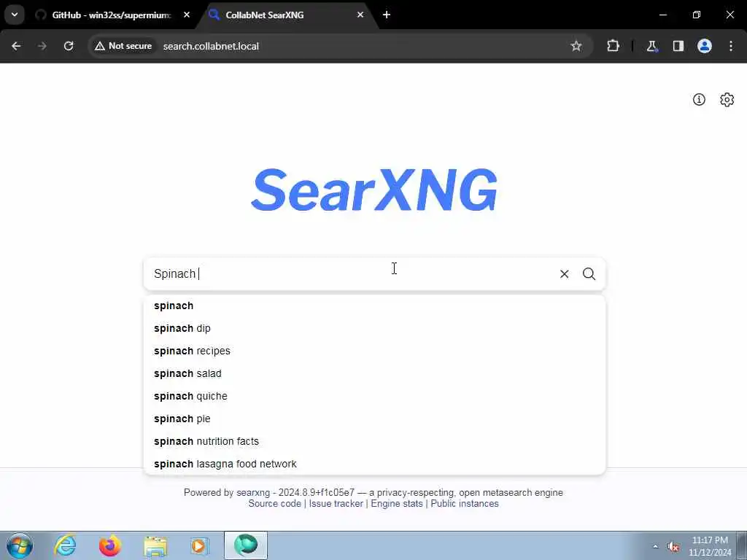Close the GitHub win32ss/supermium tab
The image size is (747, 560).
187,15
